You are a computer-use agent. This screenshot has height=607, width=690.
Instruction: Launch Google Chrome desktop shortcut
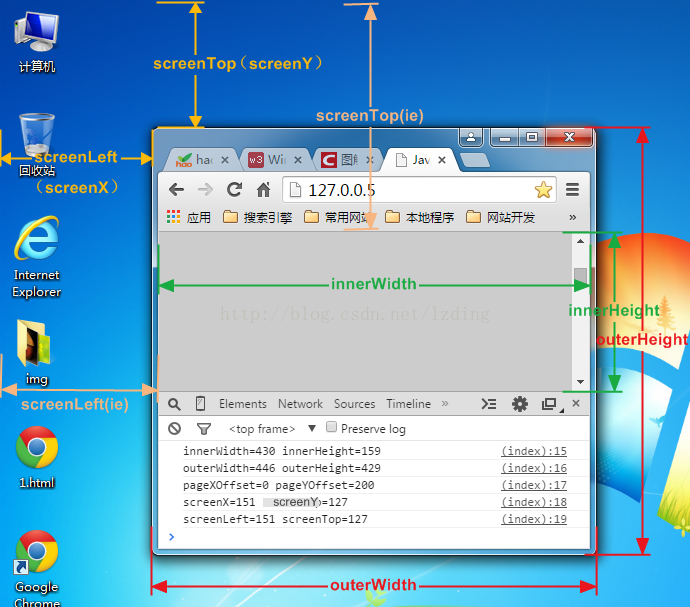37,568
